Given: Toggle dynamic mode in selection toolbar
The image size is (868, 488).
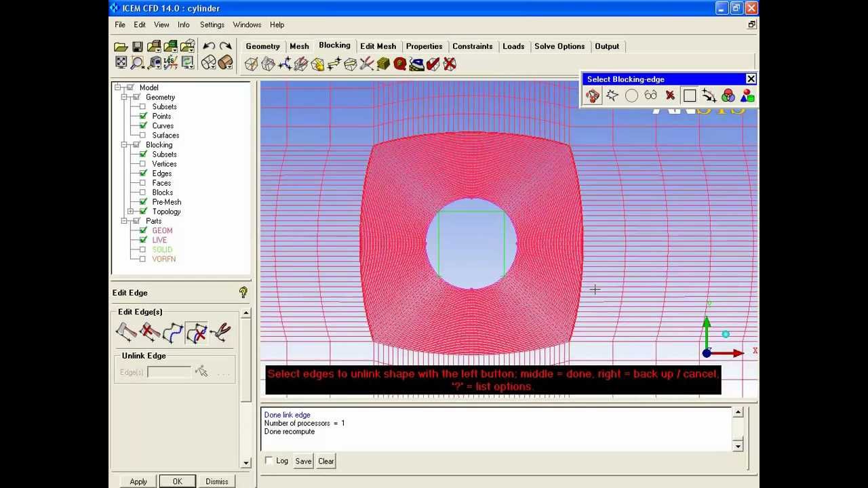Looking at the screenshot, I should 593,96.
